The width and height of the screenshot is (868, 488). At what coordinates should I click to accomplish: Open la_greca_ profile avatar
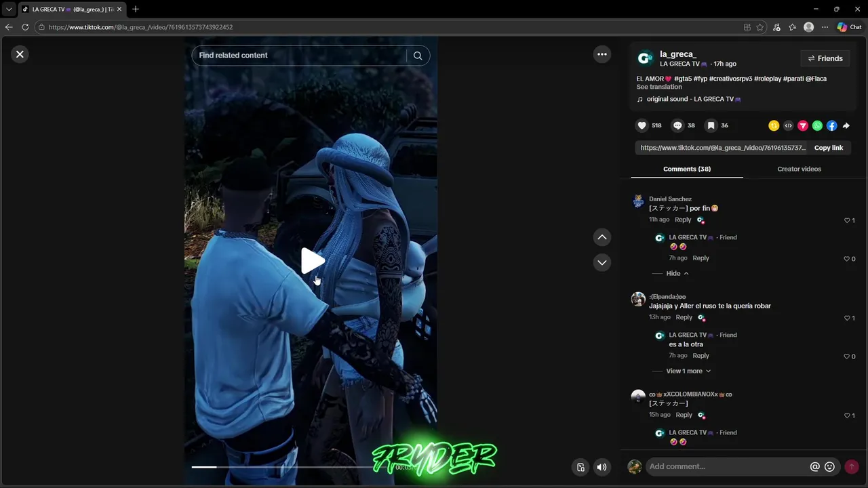[x=645, y=58]
